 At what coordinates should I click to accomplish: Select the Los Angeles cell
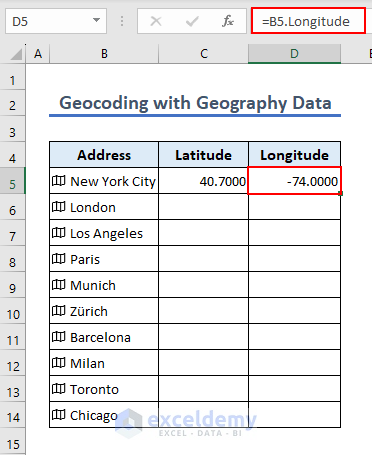[x=104, y=233]
